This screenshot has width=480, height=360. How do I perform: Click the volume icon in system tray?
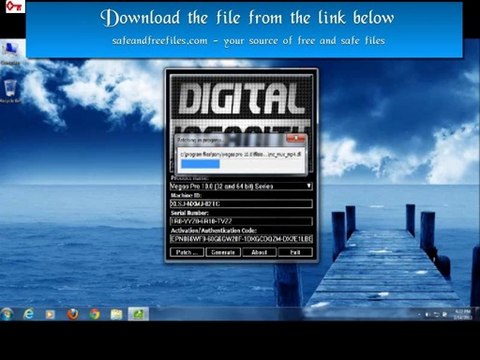[428, 314]
